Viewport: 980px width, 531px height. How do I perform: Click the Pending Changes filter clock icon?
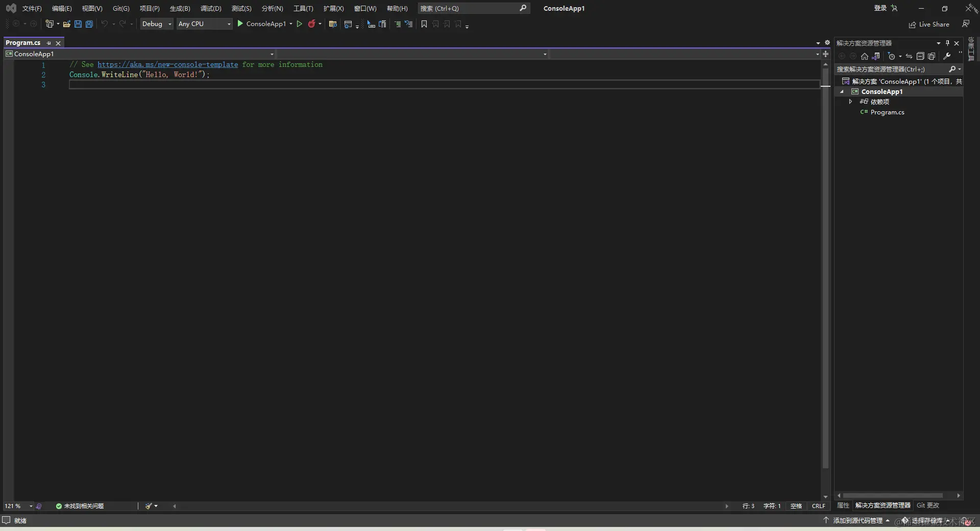coord(892,56)
